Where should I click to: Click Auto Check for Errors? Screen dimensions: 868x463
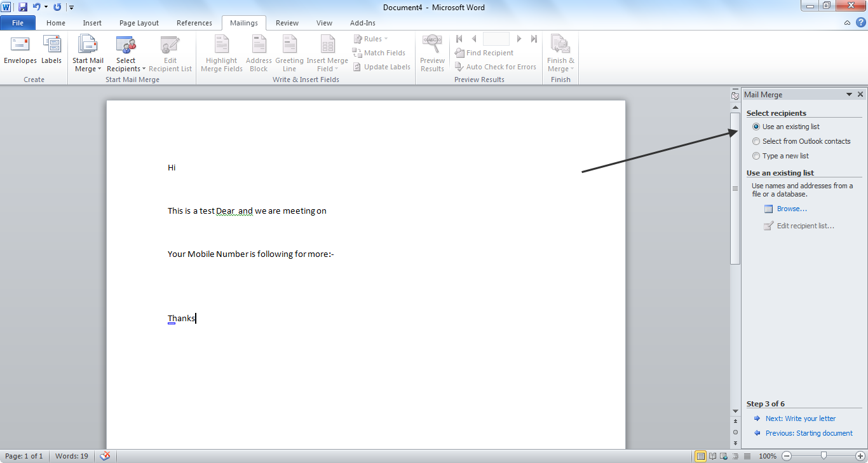[x=496, y=67]
